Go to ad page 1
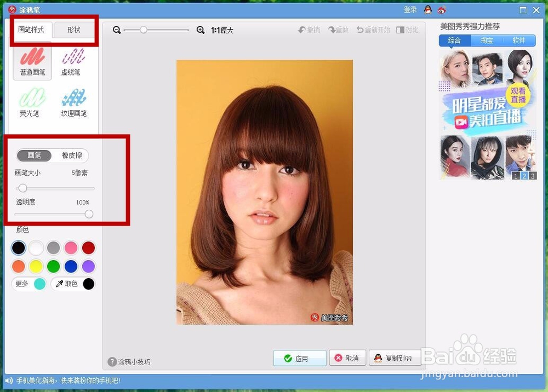The height and width of the screenshot is (392, 548). pyautogui.click(x=516, y=176)
